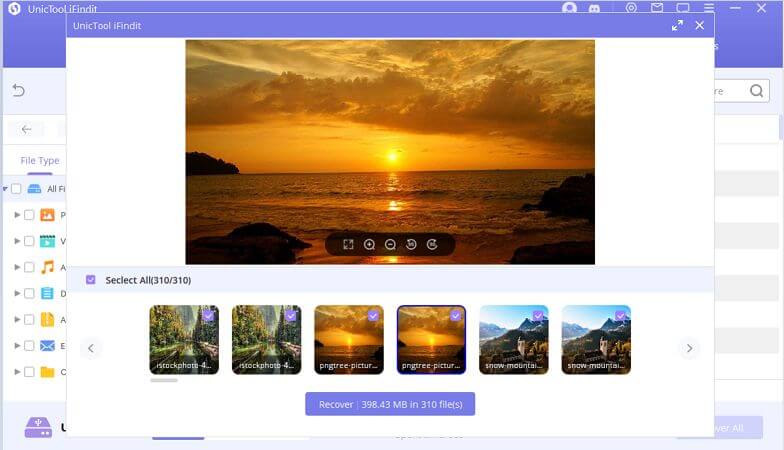The height and width of the screenshot is (450, 784).
Task: Check the All Files root checkbox
Action: [x=16, y=189]
